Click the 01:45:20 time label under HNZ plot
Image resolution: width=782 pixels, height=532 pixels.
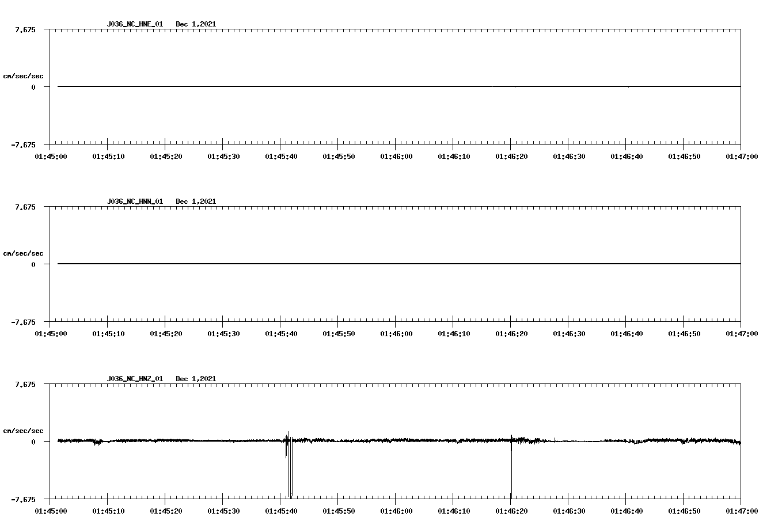point(166,511)
